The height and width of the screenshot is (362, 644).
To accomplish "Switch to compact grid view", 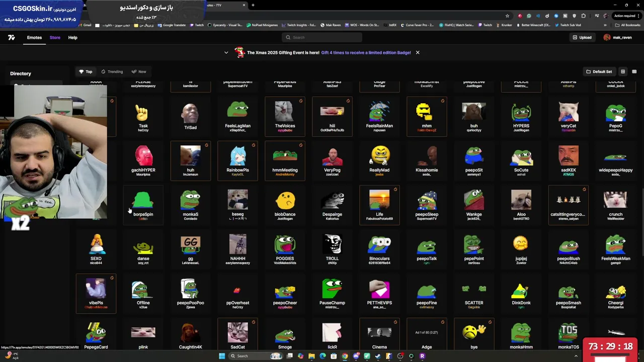I will click(634, 71).
